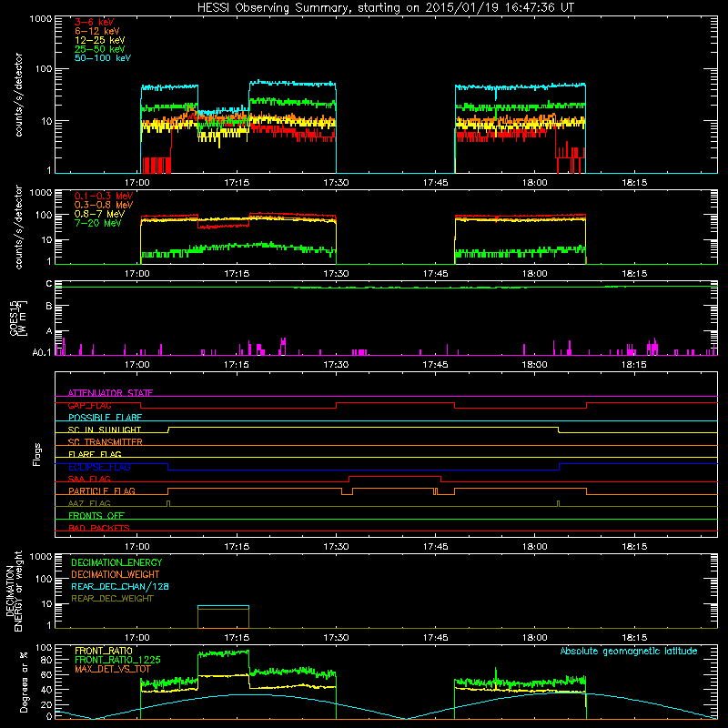Viewport: 728px width, 728px height.
Task: Select the AAZ_FLAG label
Action: coord(89,503)
